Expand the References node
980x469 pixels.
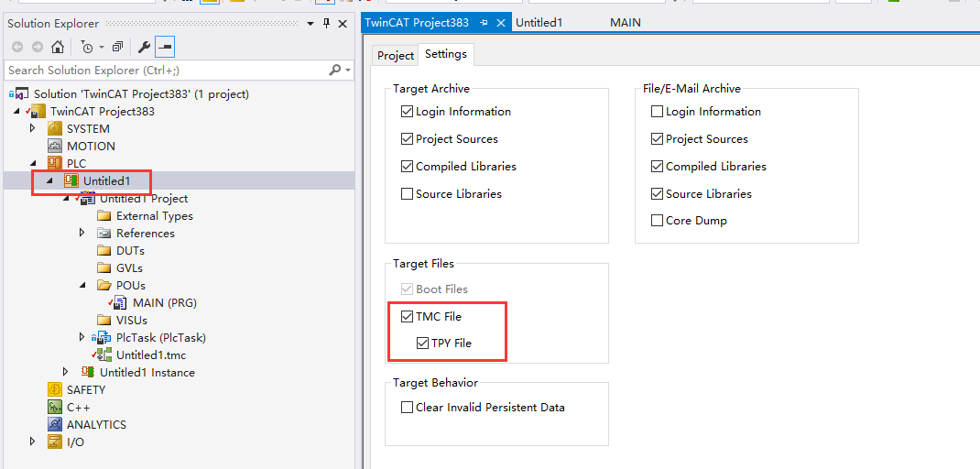(x=82, y=234)
